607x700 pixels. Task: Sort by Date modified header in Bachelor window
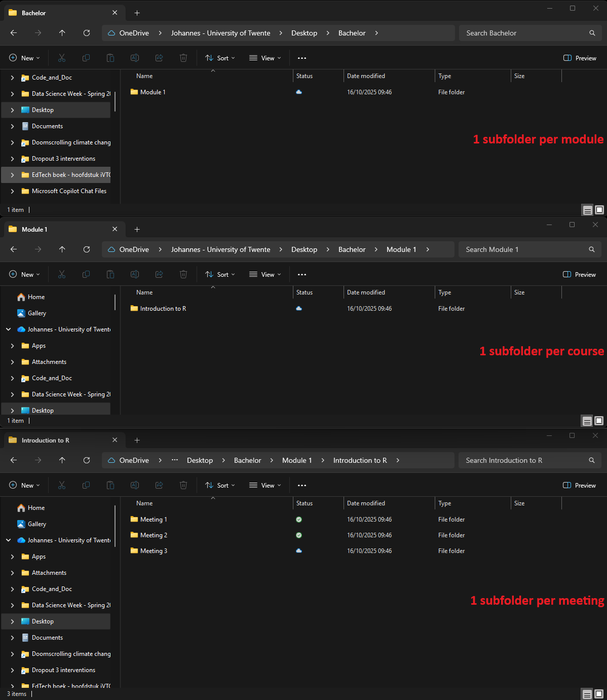point(366,76)
